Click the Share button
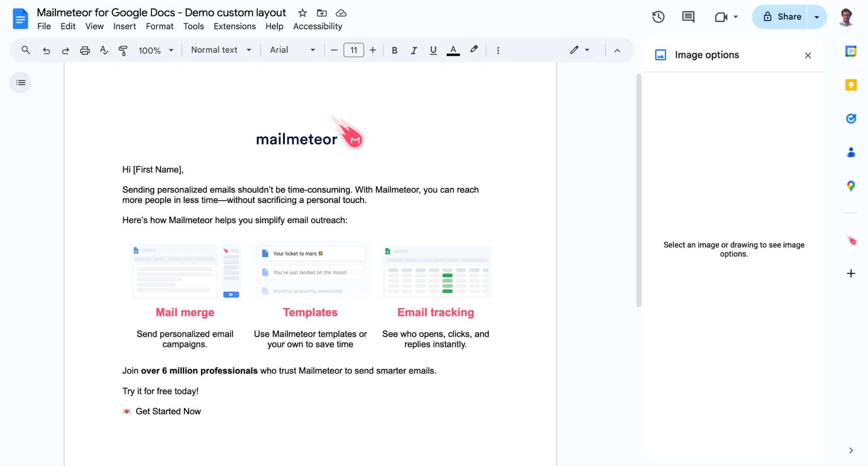The image size is (868, 466). [x=779, y=17]
